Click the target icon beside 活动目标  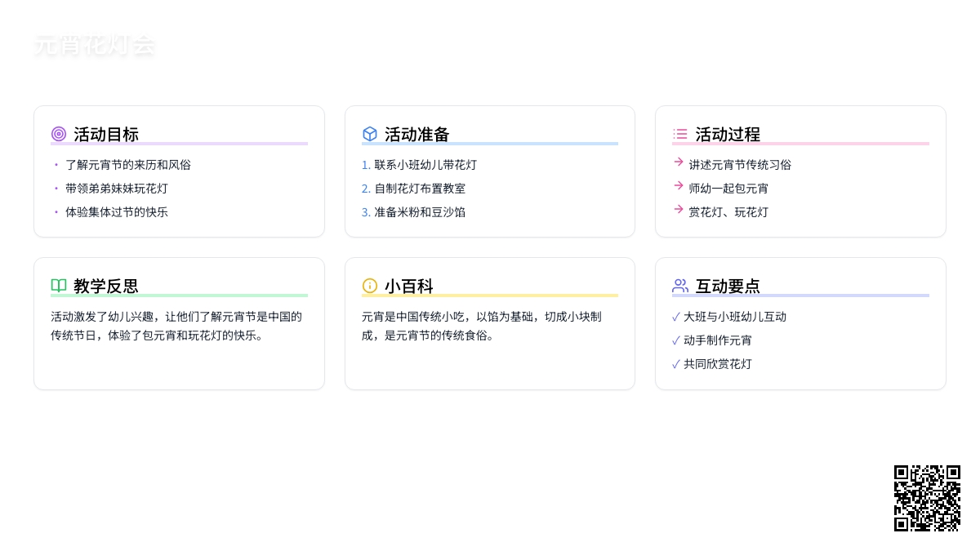[59, 134]
